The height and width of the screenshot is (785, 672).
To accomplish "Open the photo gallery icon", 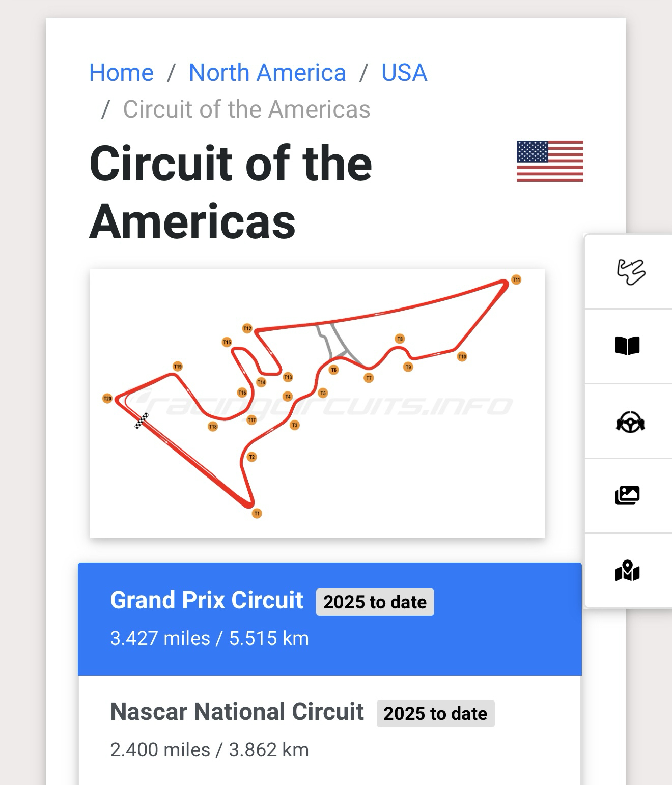I will pyautogui.click(x=627, y=495).
